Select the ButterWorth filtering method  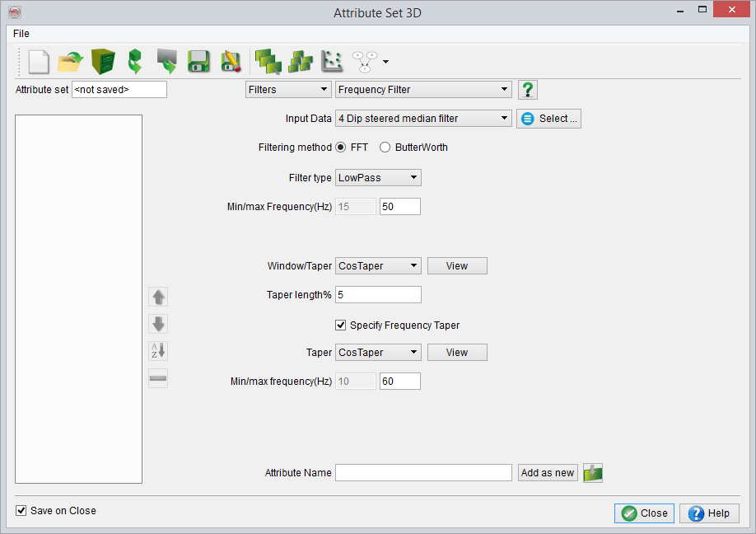[x=385, y=148]
